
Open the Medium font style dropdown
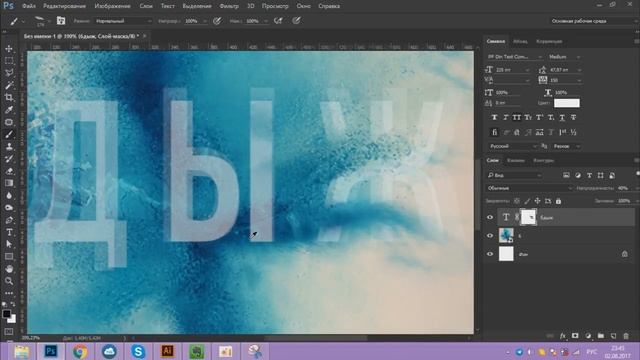coord(564,57)
